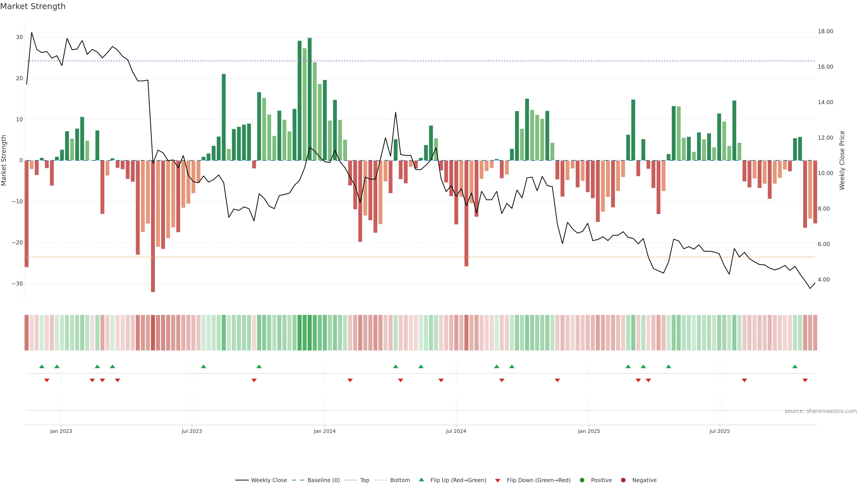Click the Market Strength chart title
868x488 pixels.
[33, 6]
